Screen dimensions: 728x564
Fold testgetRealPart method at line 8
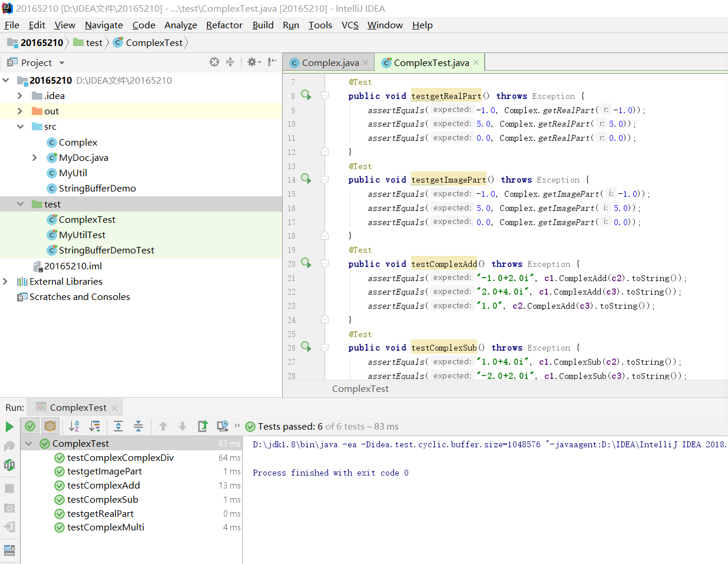325,95
